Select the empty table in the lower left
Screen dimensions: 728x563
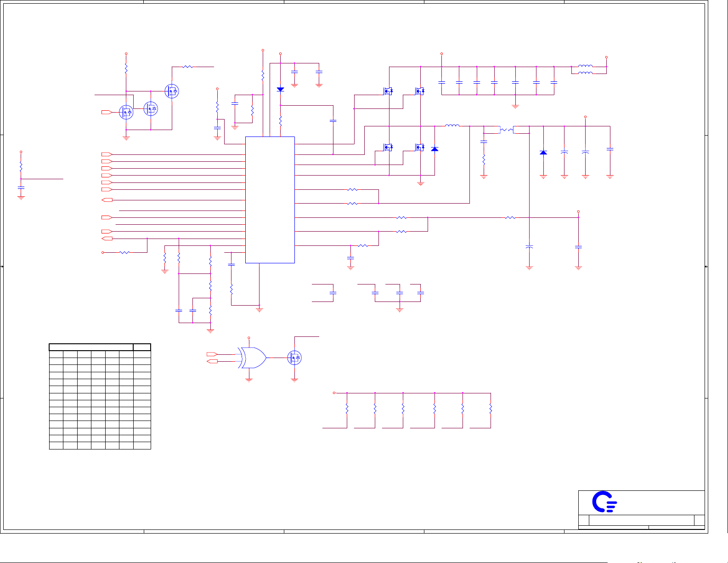(x=100, y=396)
